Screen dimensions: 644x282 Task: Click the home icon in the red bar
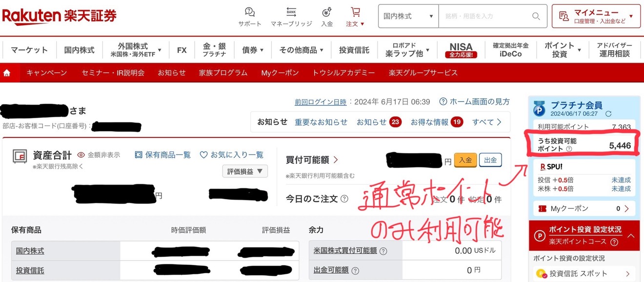click(7, 73)
